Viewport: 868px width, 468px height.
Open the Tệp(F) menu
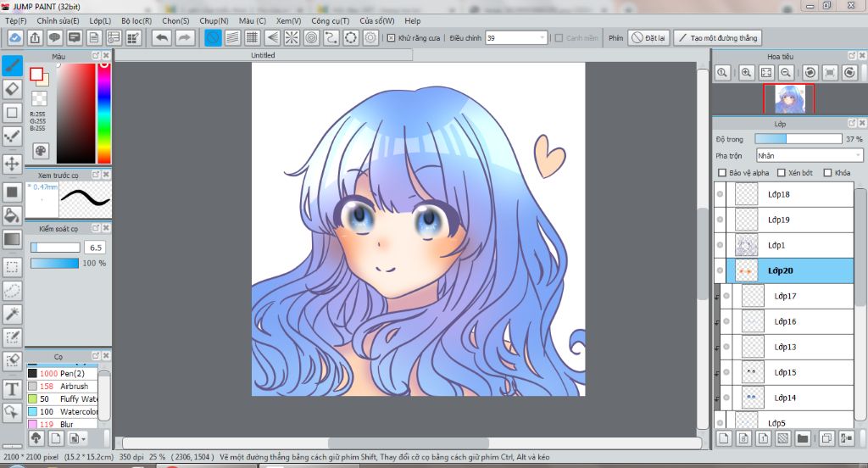pyautogui.click(x=15, y=21)
